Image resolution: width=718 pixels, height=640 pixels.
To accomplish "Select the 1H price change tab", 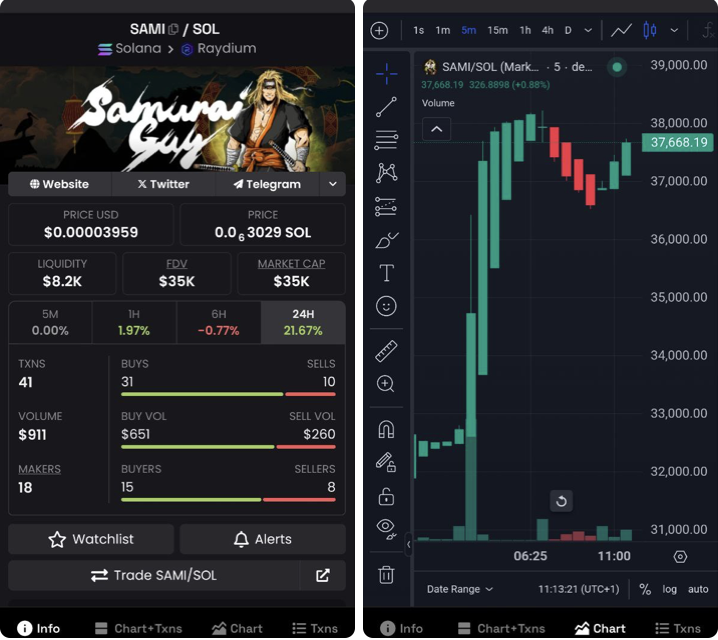I will [x=134, y=322].
